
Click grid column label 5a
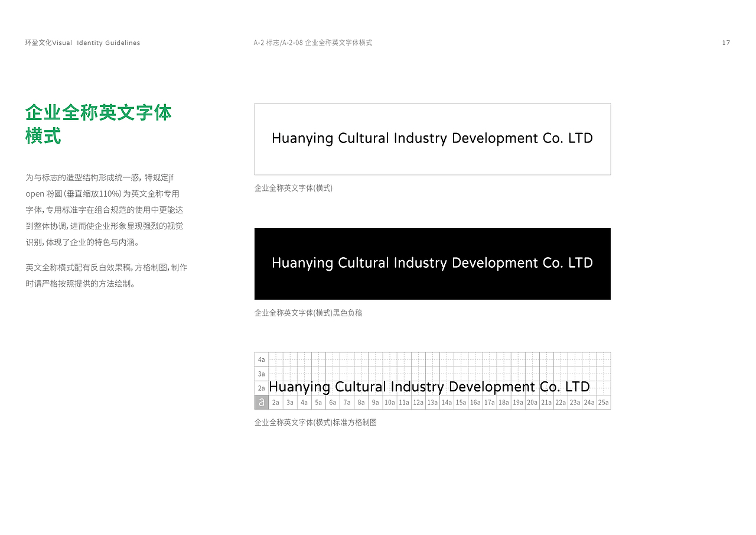[x=318, y=403]
